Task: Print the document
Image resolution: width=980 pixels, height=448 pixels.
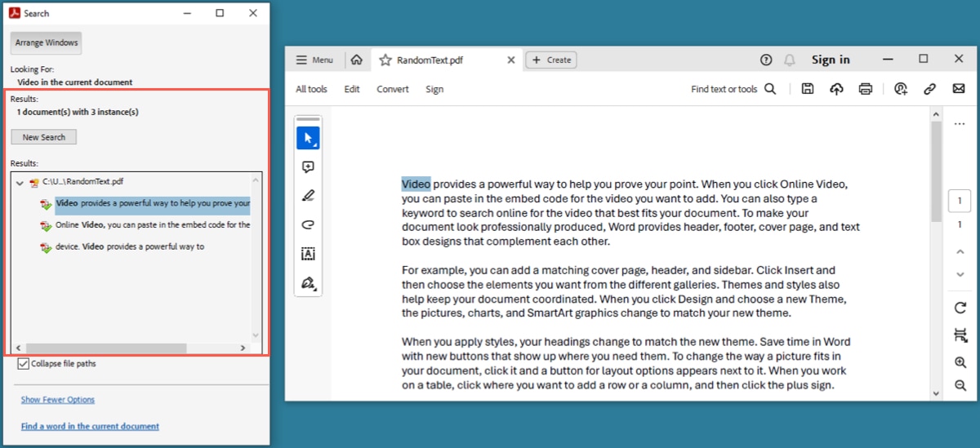Action: (x=866, y=89)
